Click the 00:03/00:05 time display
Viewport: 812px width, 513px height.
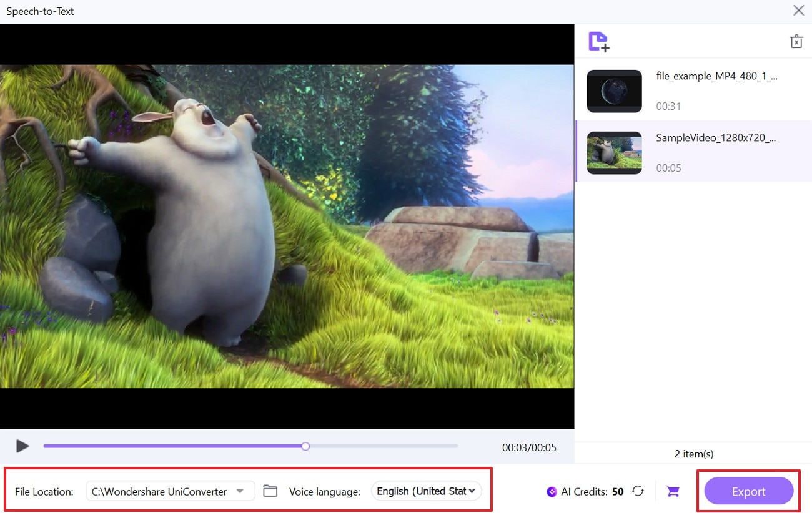tap(529, 447)
